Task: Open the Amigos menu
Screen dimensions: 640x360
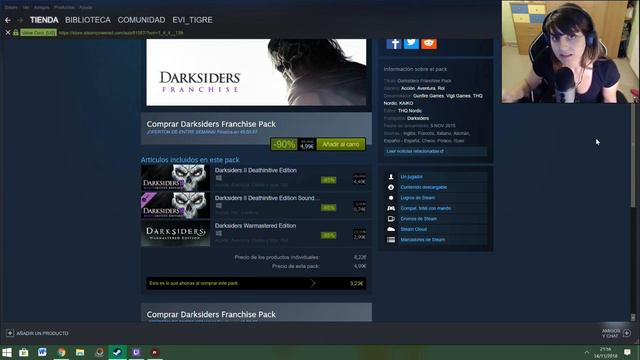Action: click(42, 7)
